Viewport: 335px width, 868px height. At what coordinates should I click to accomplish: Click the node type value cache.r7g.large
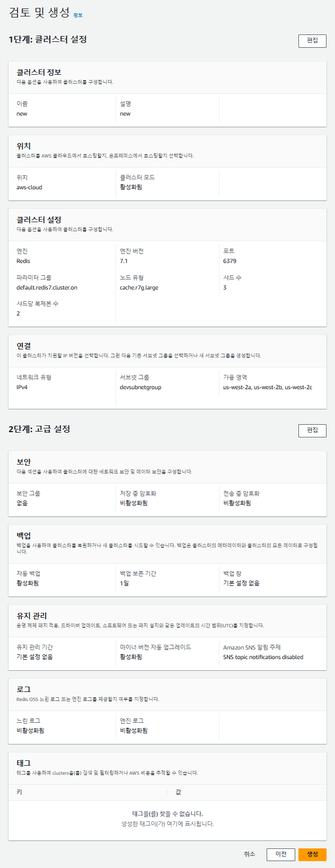(x=139, y=287)
